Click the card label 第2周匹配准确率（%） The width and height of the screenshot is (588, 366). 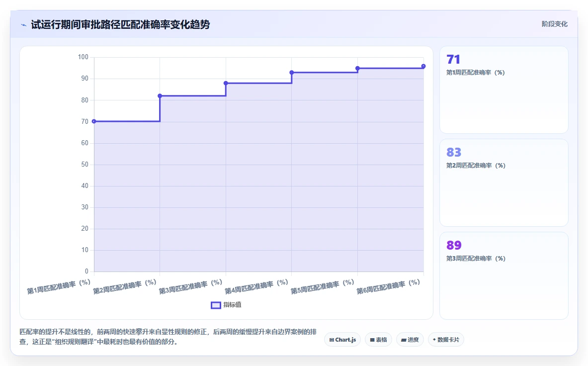pos(476,166)
